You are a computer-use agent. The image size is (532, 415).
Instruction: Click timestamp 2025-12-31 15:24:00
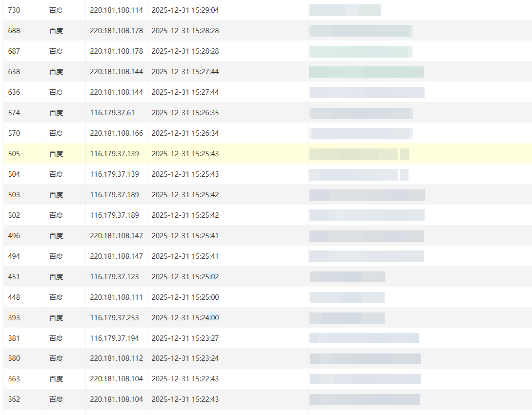[185, 318]
